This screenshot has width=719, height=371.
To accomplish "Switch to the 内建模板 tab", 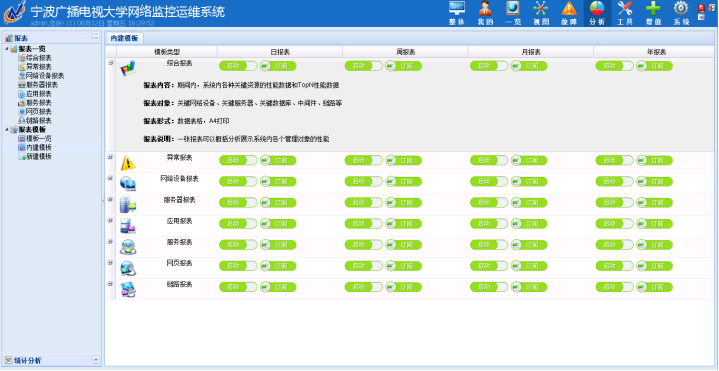I will click(x=124, y=39).
